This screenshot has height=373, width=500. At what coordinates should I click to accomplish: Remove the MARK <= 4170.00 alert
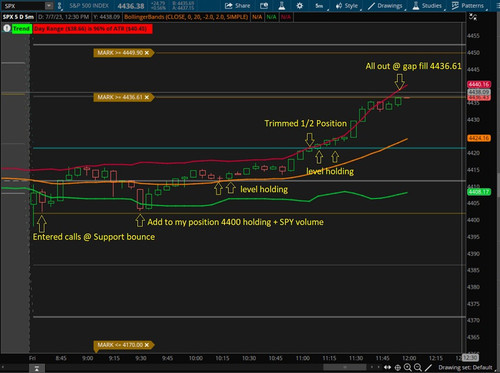[147, 345]
